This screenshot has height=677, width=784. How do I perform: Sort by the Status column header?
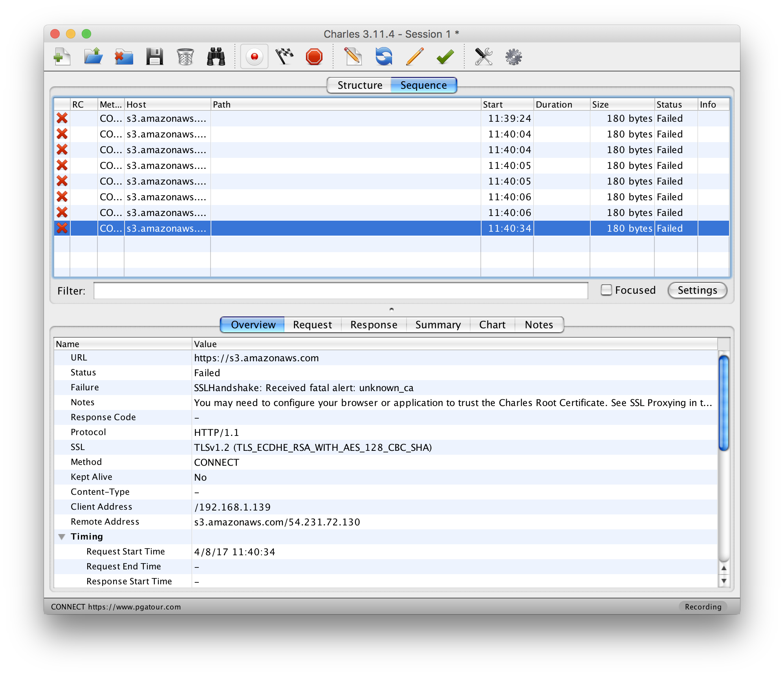pos(676,104)
